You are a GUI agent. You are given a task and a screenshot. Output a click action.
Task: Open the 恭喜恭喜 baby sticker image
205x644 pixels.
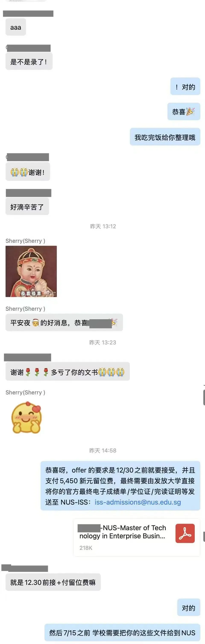tap(31, 271)
